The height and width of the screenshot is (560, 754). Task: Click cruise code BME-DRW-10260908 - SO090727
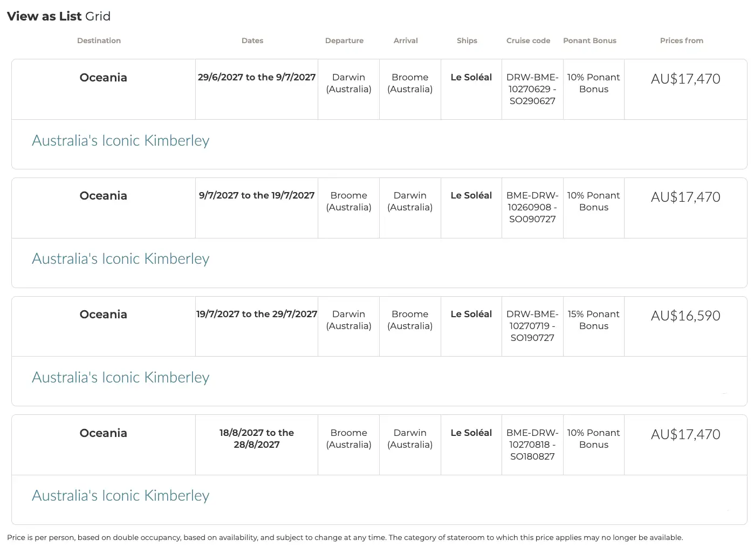click(532, 207)
